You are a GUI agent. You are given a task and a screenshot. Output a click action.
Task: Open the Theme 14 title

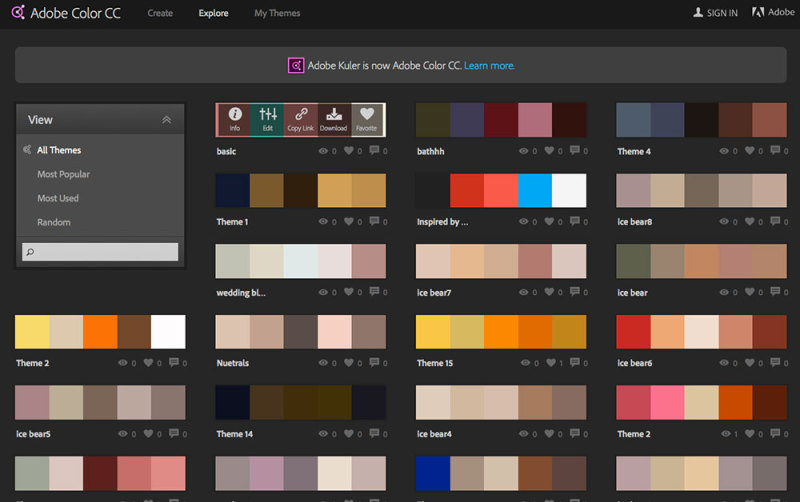(234, 434)
